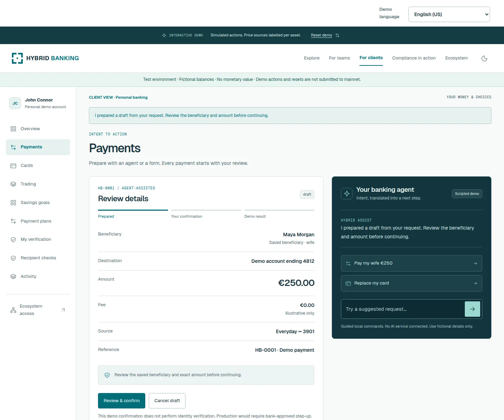Open the Savings goals sidebar label
This screenshot has width=504, height=420.
click(x=35, y=203)
